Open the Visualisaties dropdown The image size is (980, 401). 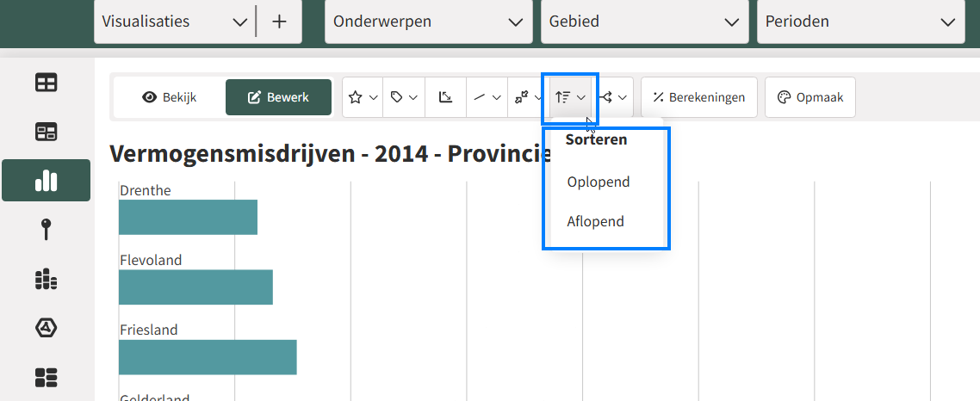coord(240,22)
